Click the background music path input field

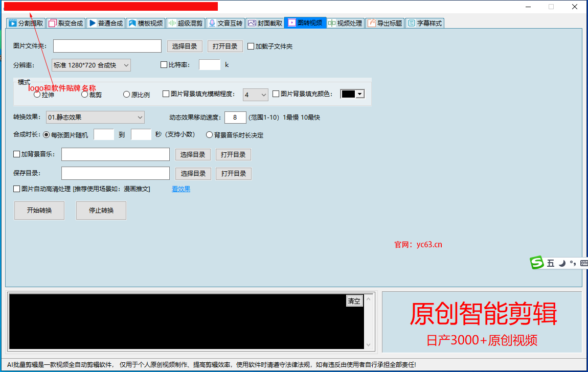pos(116,154)
